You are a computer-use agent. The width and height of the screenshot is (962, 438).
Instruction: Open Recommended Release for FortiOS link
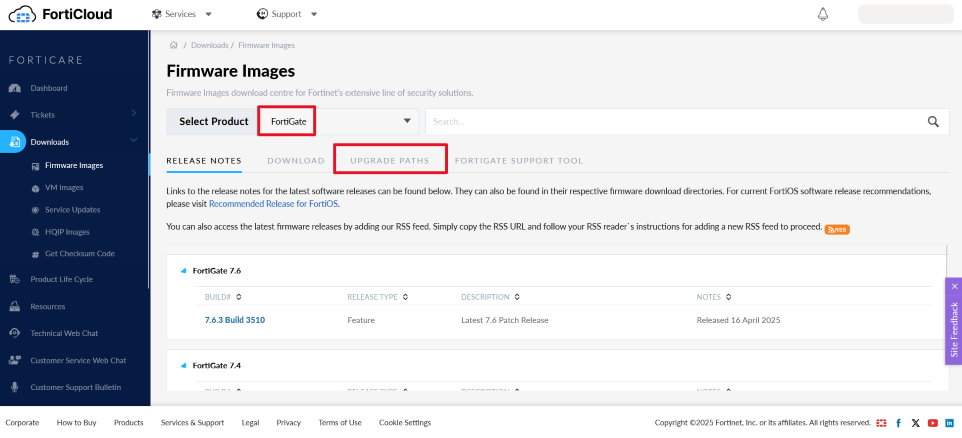(273, 203)
